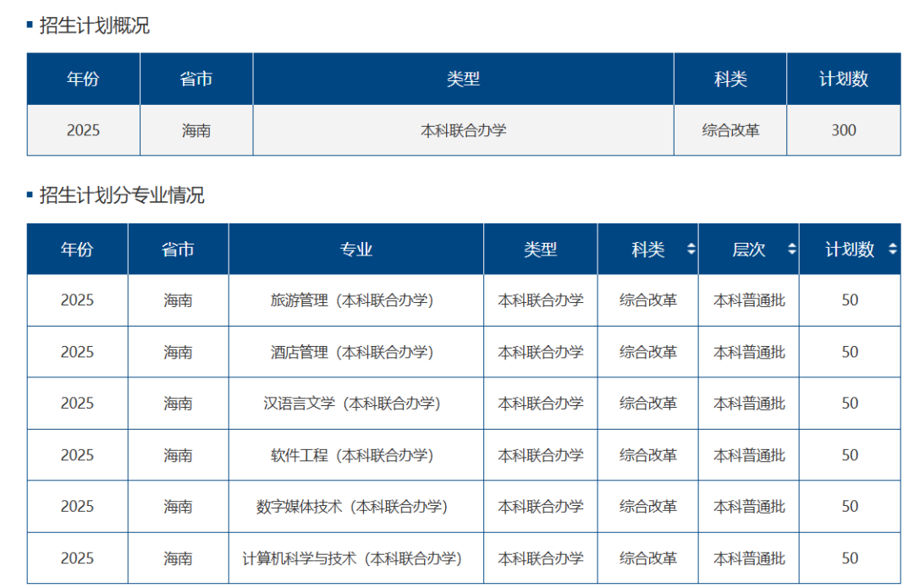Click 本科普通批 in 计算机科学与技术 row
The image size is (914, 588).
click(749, 558)
